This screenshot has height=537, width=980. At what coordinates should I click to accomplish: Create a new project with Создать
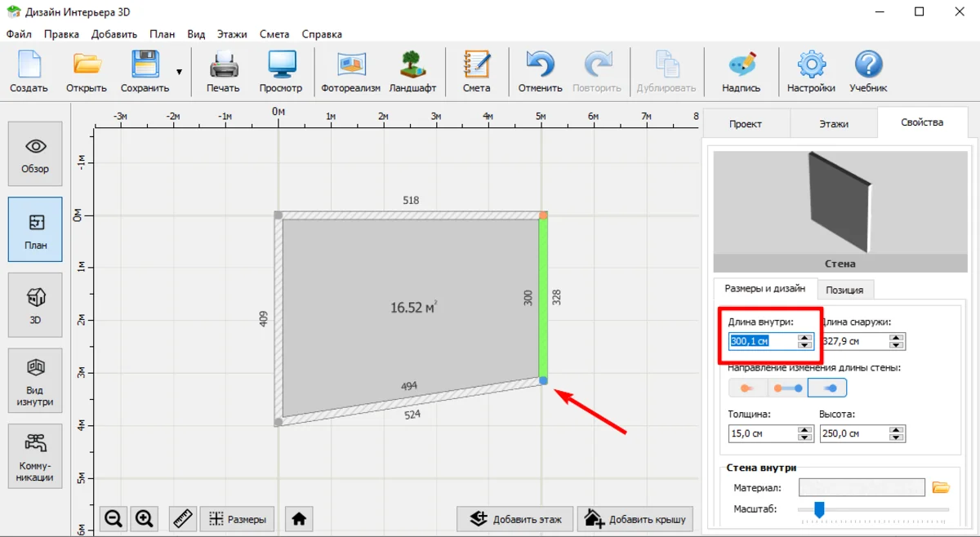coord(29,72)
